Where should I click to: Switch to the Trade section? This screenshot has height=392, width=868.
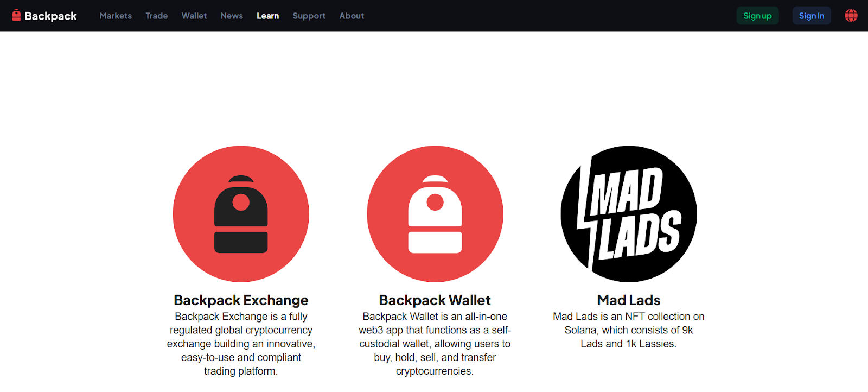coord(156,16)
